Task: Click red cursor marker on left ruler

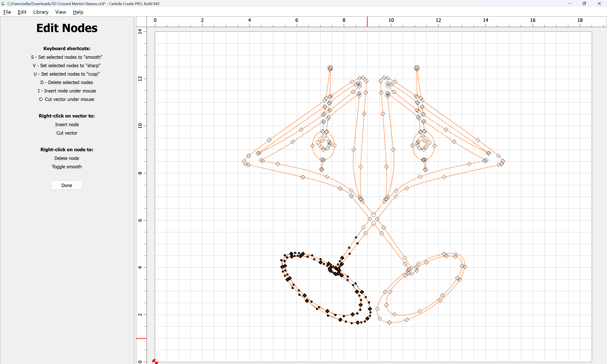Action: click(141, 339)
